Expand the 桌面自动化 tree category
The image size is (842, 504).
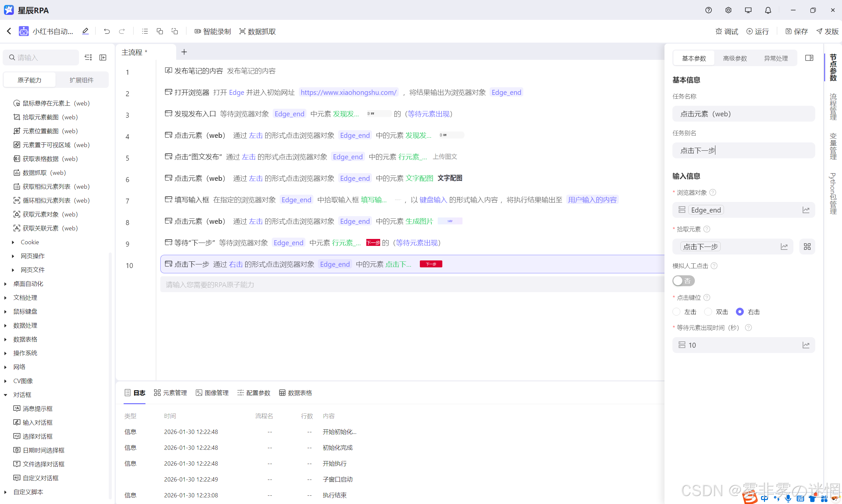pos(5,284)
